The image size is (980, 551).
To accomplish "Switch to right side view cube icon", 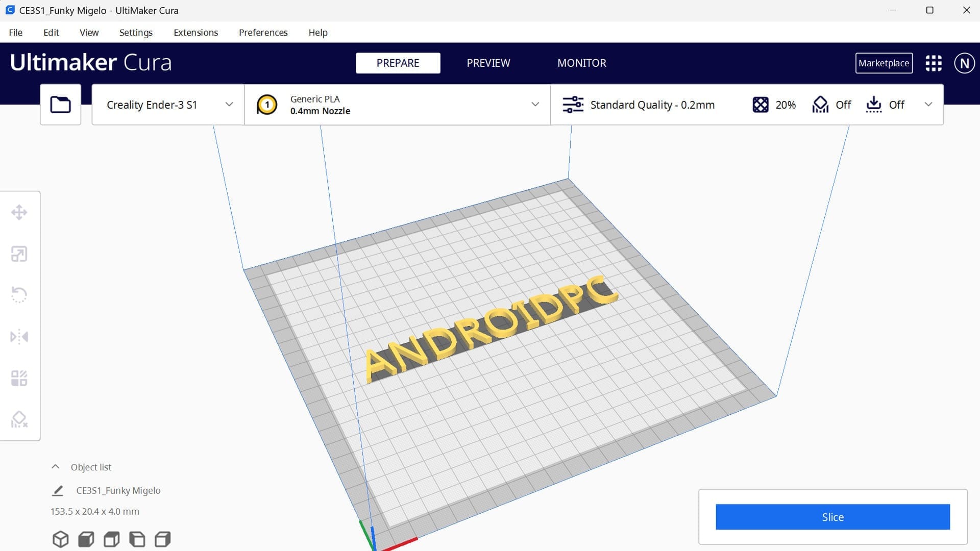I will 162,539.
